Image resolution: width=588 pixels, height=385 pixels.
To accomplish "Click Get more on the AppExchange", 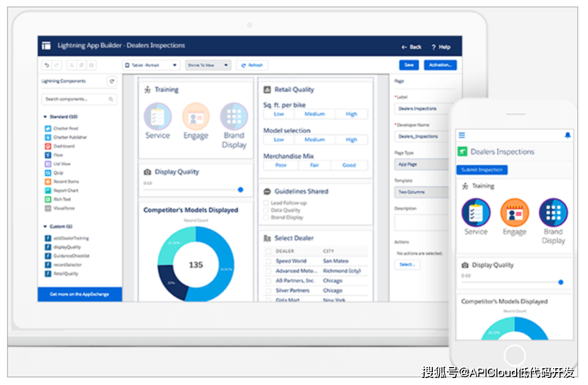I will [79, 294].
